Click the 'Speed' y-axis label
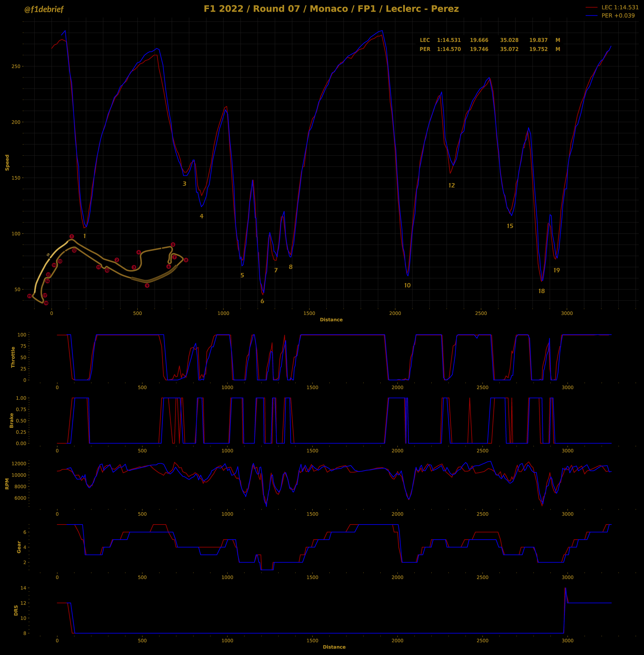Image resolution: width=644 pixels, height=655 pixels. 7,162
